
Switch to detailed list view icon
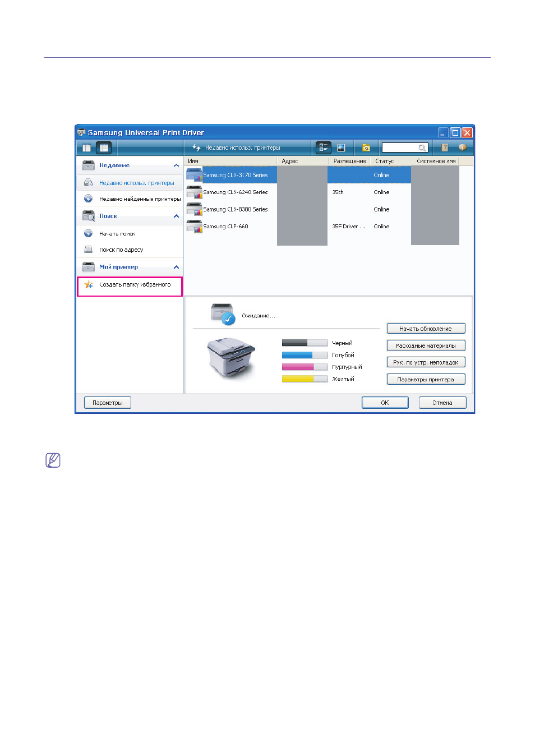[324, 147]
